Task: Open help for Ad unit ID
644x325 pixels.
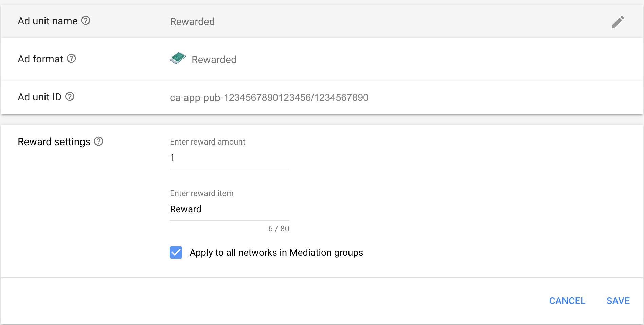Action: (70, 97)
